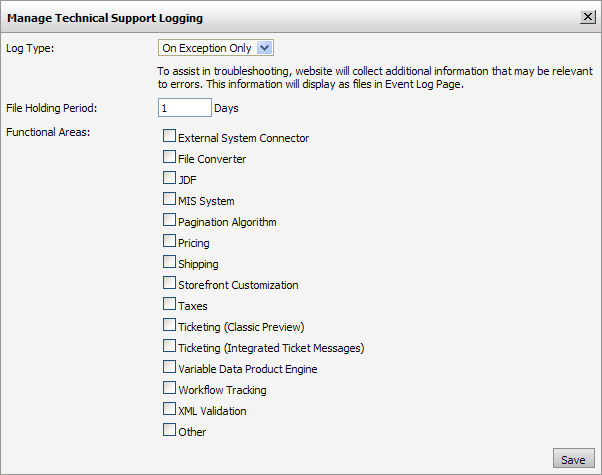
Task: Enable MIS System logging checkbox
Action: [x=169, y=199]
